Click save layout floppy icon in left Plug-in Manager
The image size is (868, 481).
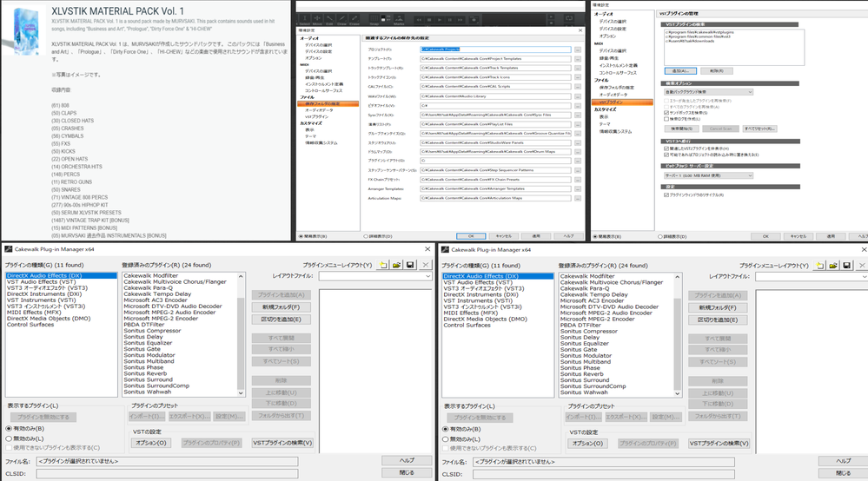(410, 264)
